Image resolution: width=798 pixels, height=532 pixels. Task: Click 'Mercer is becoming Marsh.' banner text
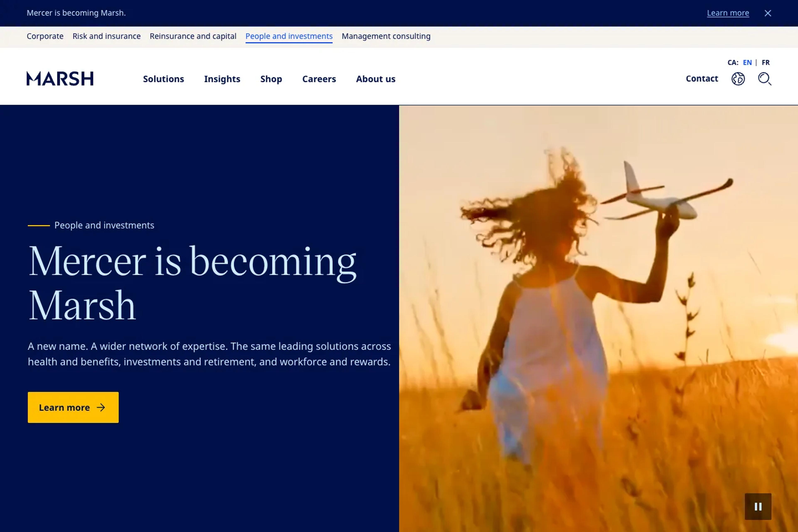(x=76, y=13)
